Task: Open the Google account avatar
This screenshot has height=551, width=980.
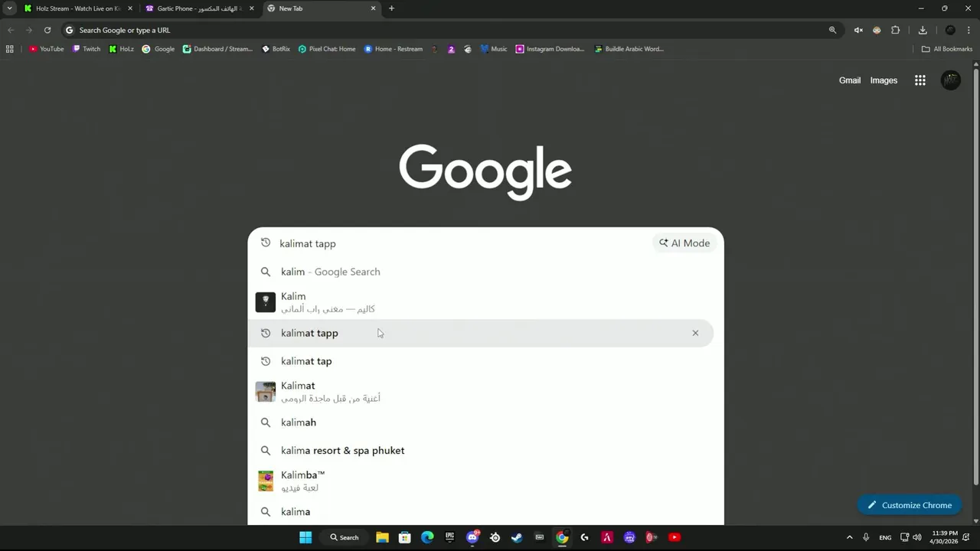Action: point(950,80)
